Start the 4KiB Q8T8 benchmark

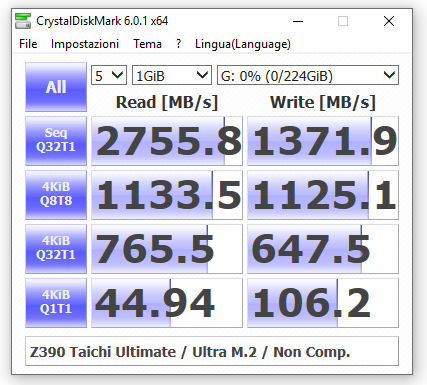pos(56,195)
